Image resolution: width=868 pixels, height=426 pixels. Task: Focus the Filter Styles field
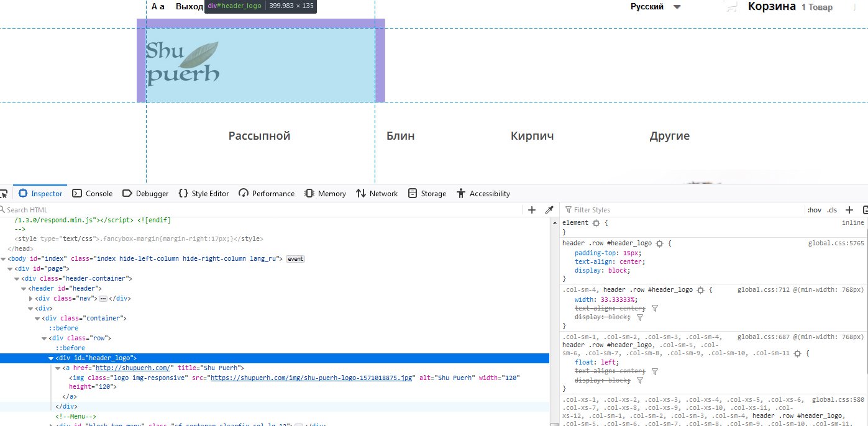[683, 210]
